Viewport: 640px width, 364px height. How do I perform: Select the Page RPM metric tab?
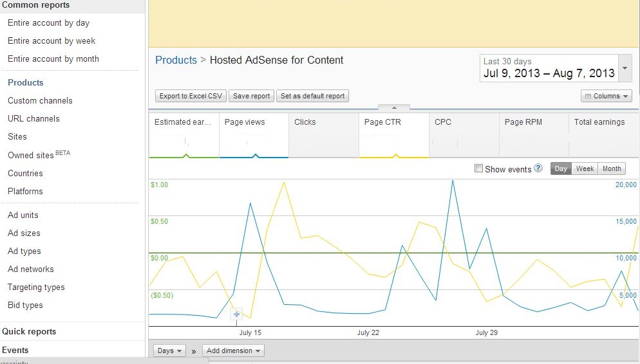pyautogui.click(x=534, y=136)
